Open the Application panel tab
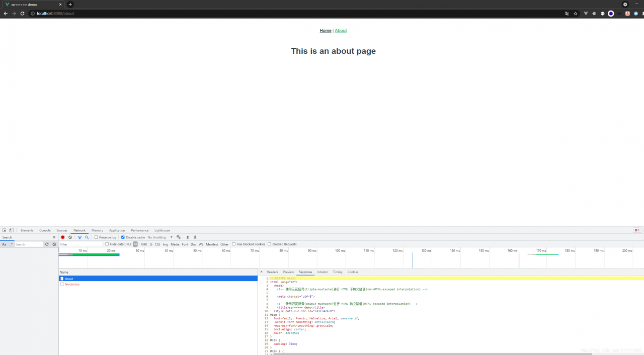Image resolution: width=644 pixels, height=355 pixels. tap(117, 230)
